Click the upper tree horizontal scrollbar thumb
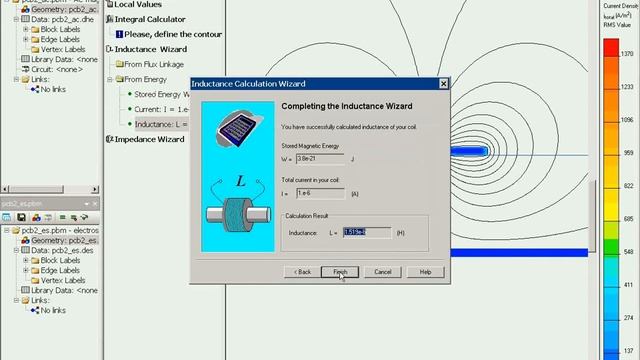 click(36, 189)
